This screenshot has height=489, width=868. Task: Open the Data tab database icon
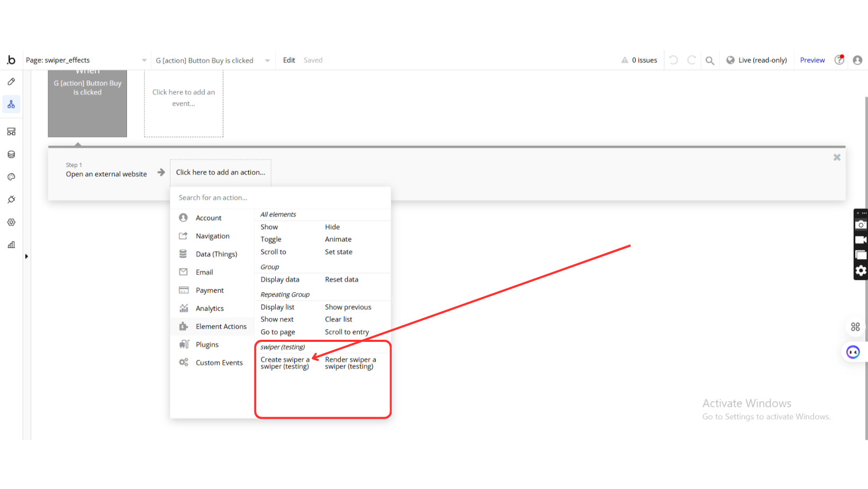coord(11,155)
